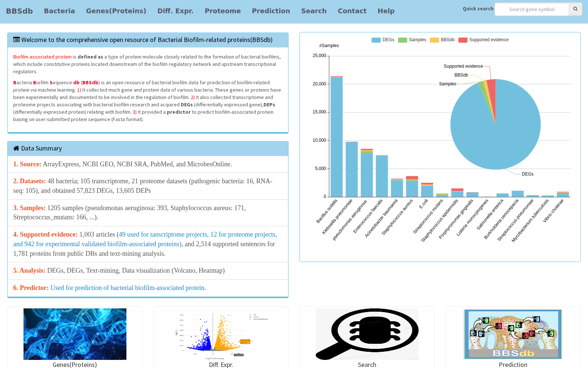Click the Acinetobacter baumannii bar in the chart
This screenshot has width=588, height=368.
point(397,188)
